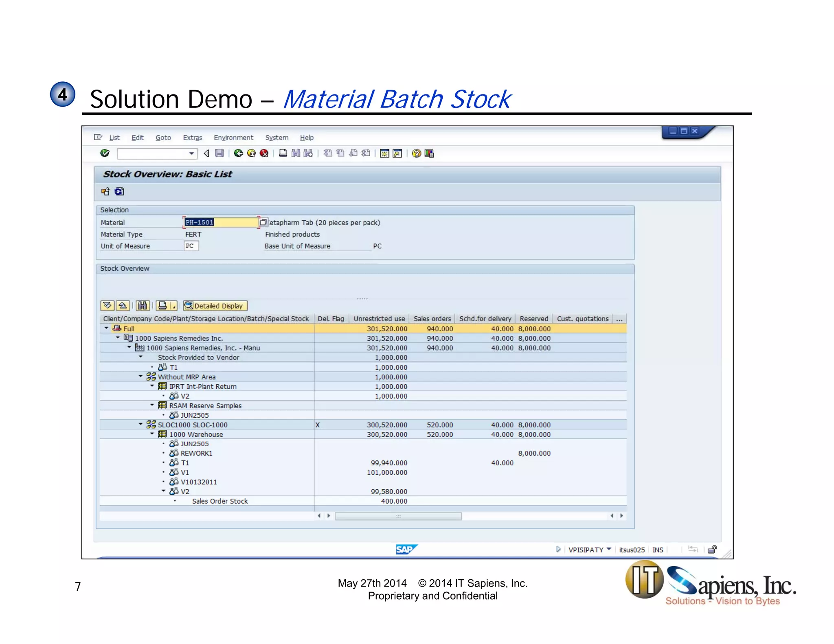This screenshot has height=644, width=834.
Task: Click the status bar expand triangle left of VPISIPATY
Action: 558,549
